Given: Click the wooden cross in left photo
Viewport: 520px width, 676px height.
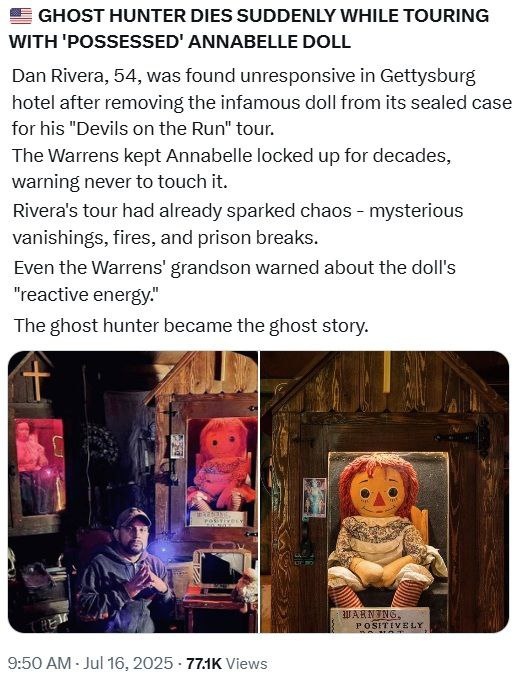Looking at the screenshot, I should point(36,380).
